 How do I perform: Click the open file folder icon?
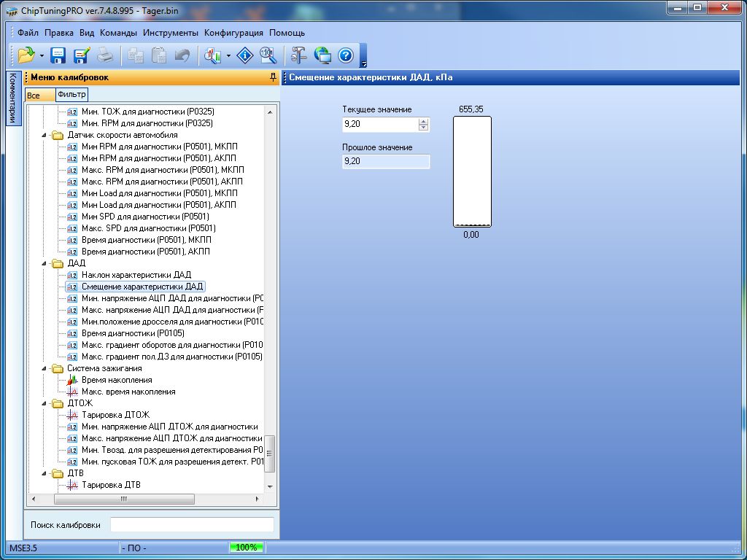click(26, 55)
